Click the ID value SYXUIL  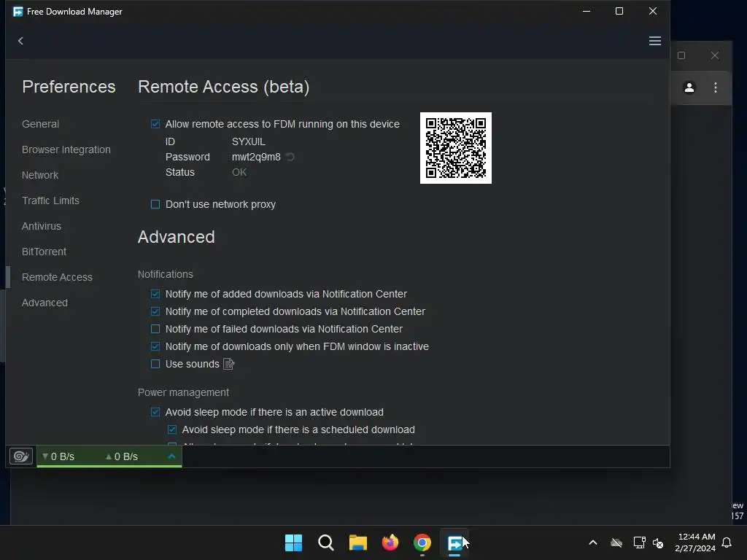click(249, 141)
